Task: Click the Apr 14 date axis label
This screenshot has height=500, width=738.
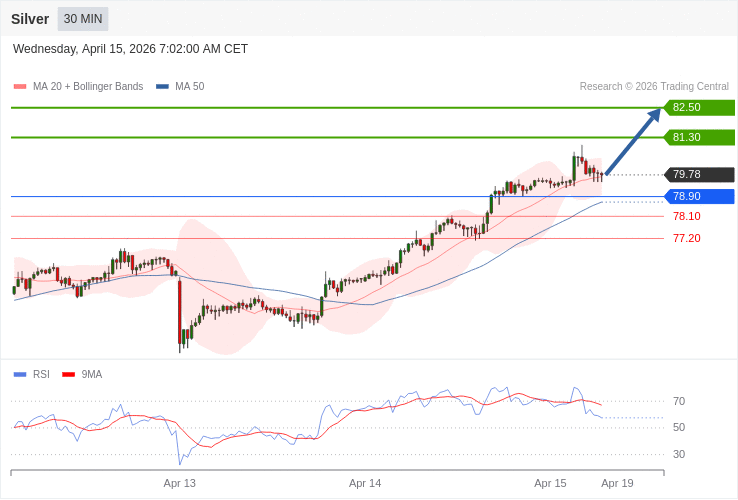Action: point(365,483)
